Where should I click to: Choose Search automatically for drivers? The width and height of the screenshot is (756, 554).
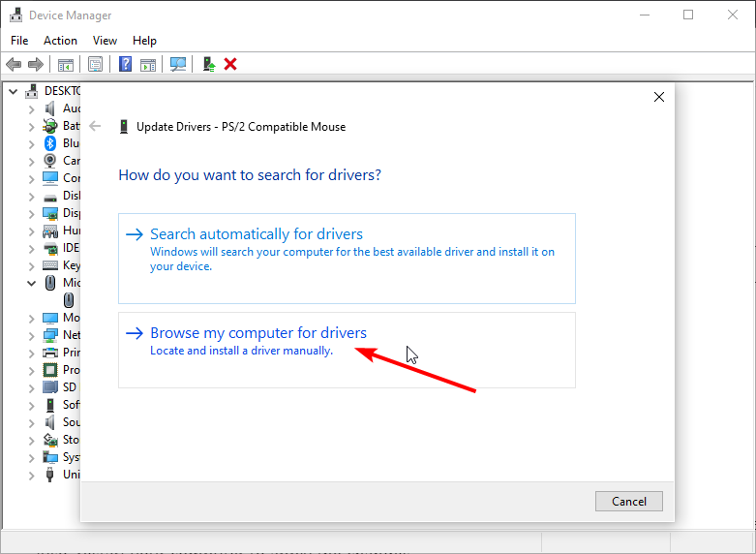[x=347, y=259]
